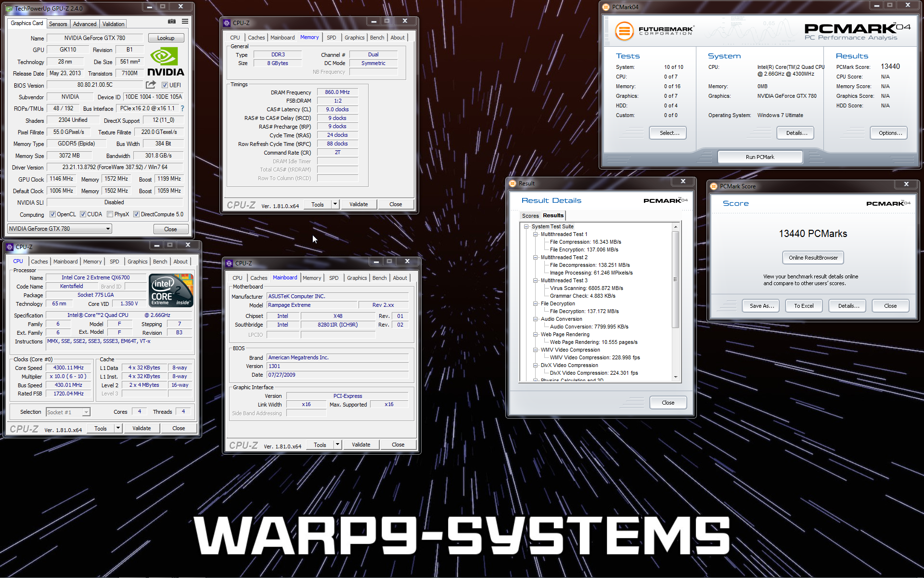Click BIOS Version field 1301
The image size is (924, 578).
pos(337,366)
